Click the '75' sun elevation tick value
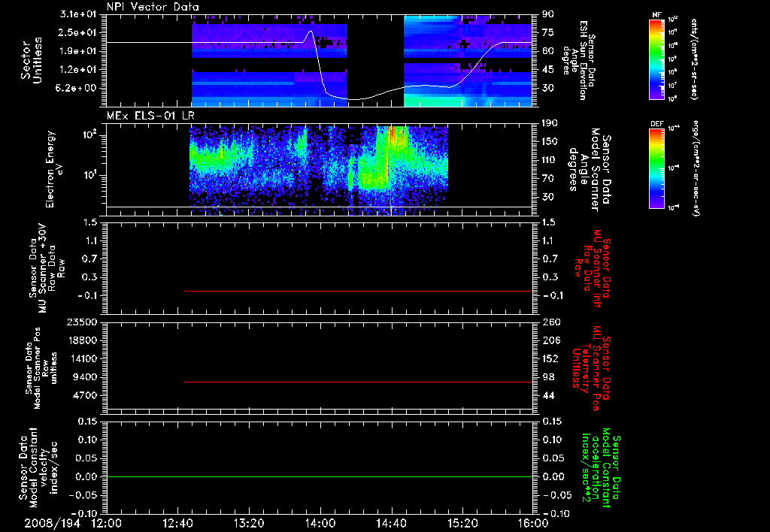770x532 pixels. [x=548, y=32]
